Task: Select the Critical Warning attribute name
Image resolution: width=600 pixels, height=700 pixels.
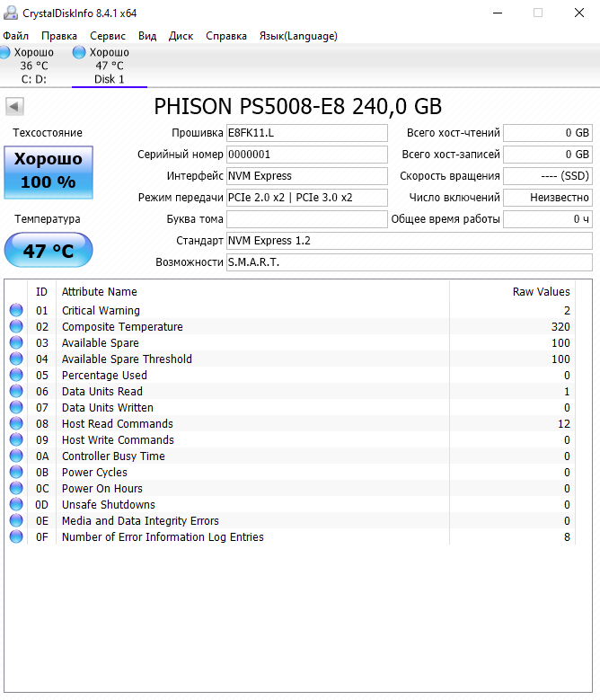Action: click(x=101, y=310)
